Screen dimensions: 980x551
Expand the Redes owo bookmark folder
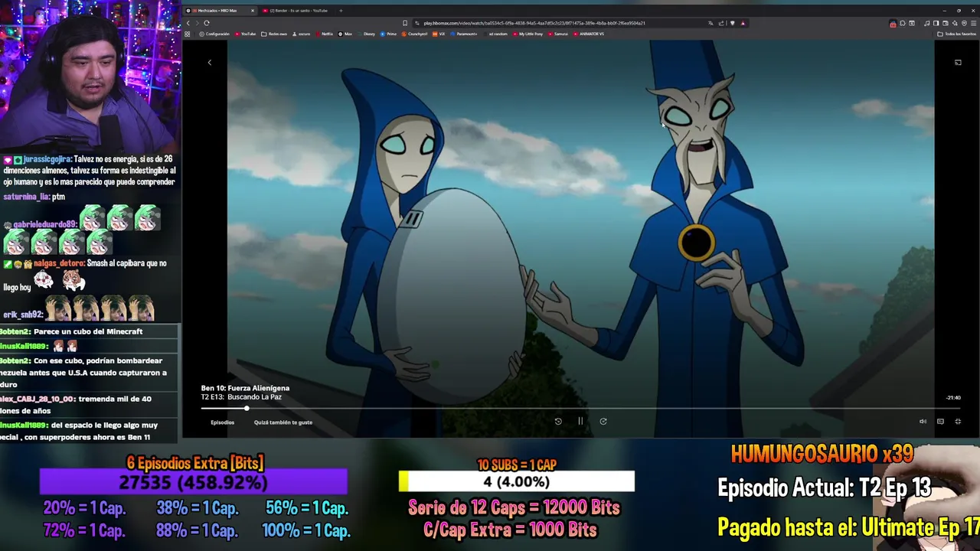pyautogui.click(x=274, y=34)
